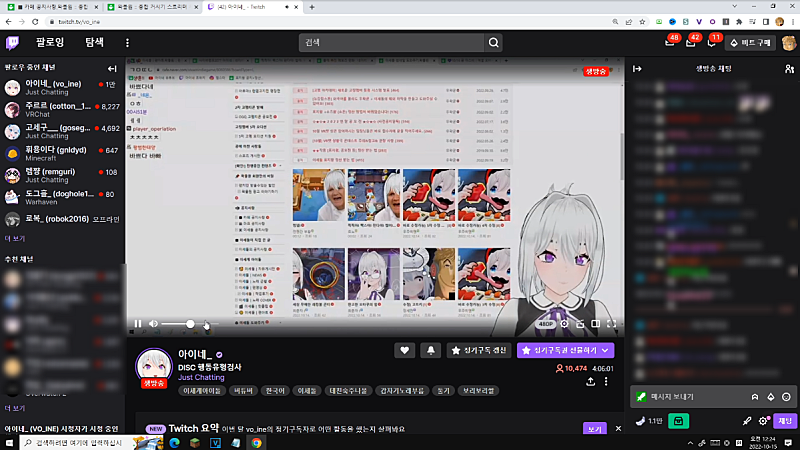Open player settings gear icon

pyautogui.click(x=564, y=323)
